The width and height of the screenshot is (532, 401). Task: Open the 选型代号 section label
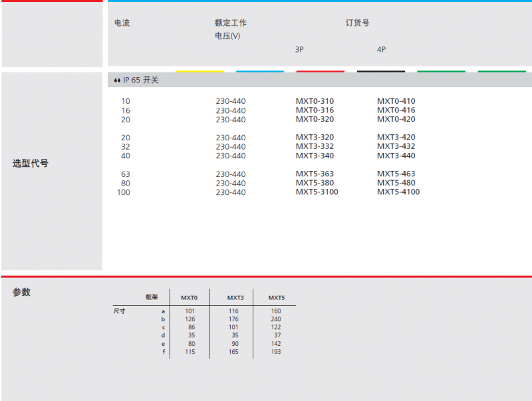pyautogui.click(x=31, y=163)
